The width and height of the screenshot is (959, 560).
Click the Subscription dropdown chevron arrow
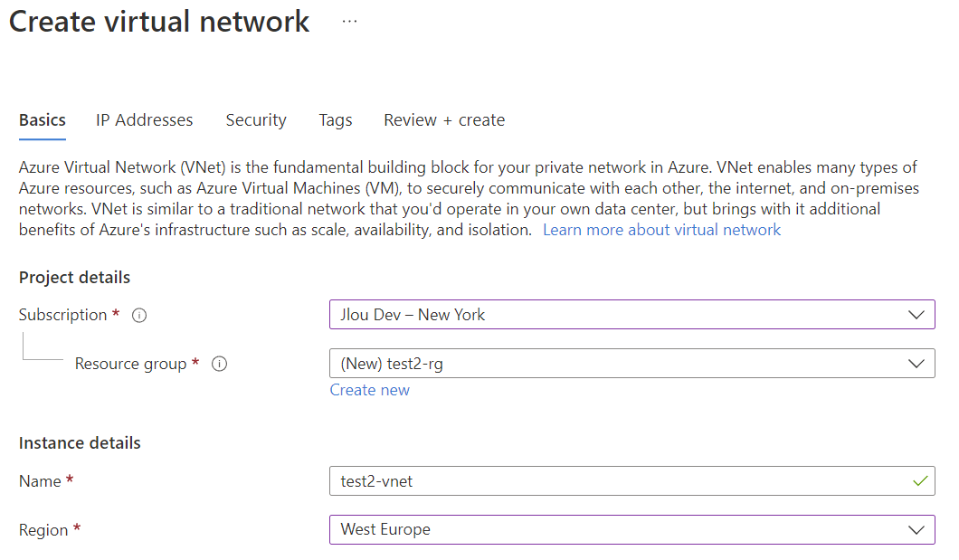916,315
